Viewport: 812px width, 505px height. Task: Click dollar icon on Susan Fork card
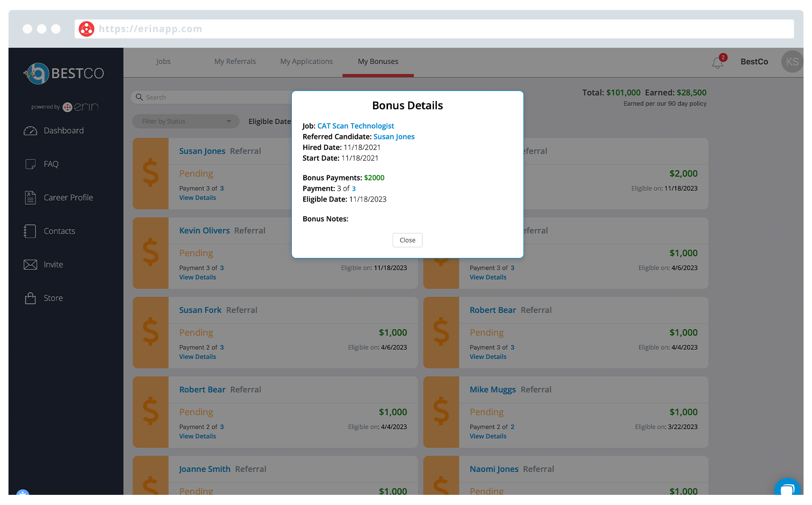[x=151, y=332]
